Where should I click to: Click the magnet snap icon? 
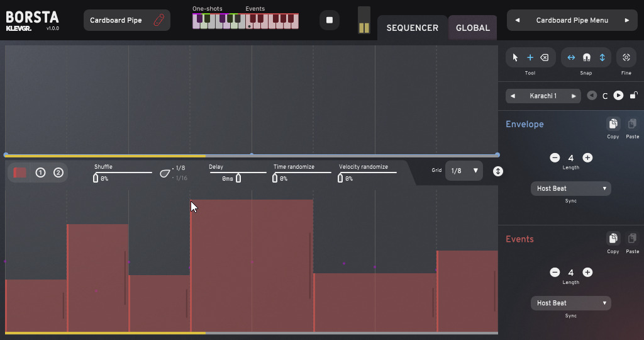[x=587, y=57]
